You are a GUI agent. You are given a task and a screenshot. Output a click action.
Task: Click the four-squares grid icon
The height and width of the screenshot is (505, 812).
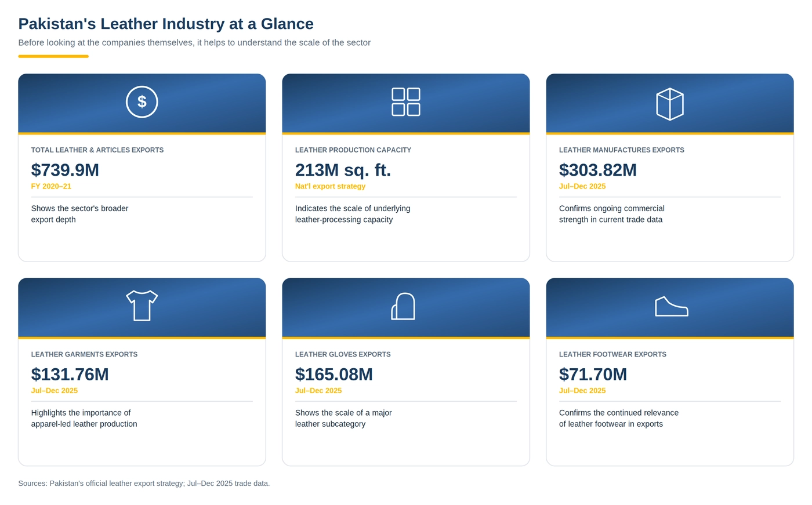point(406,102)
